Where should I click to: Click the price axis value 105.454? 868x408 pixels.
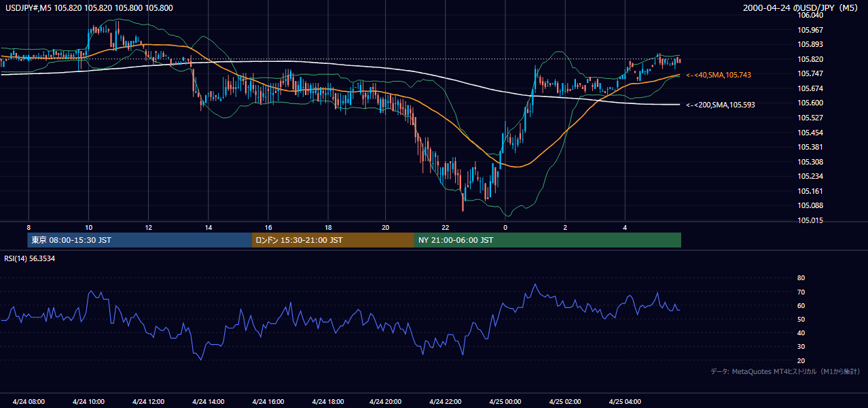coord(810,133)
